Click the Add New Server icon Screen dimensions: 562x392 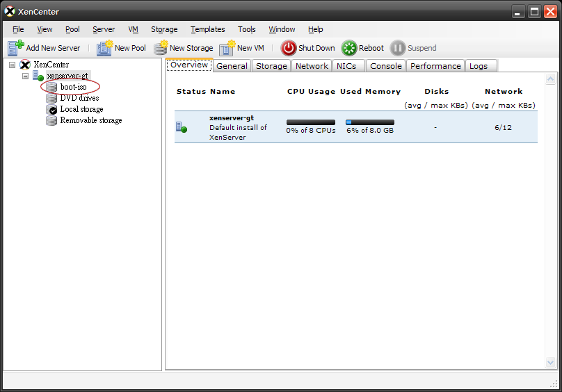pos(15,48)
